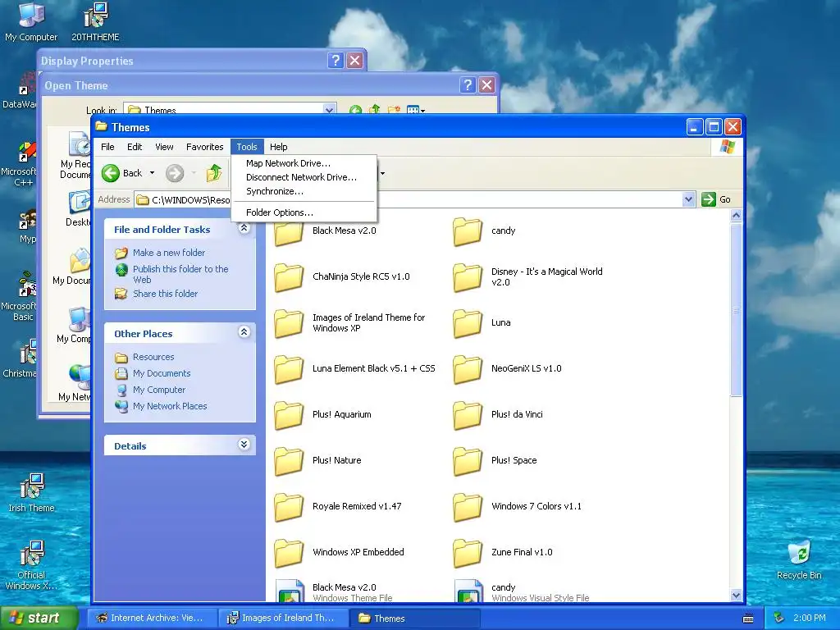Select the Plus! da Vinci folder icon
The height and width of the screenshot is (630, 840).
(x=467, y=416)
